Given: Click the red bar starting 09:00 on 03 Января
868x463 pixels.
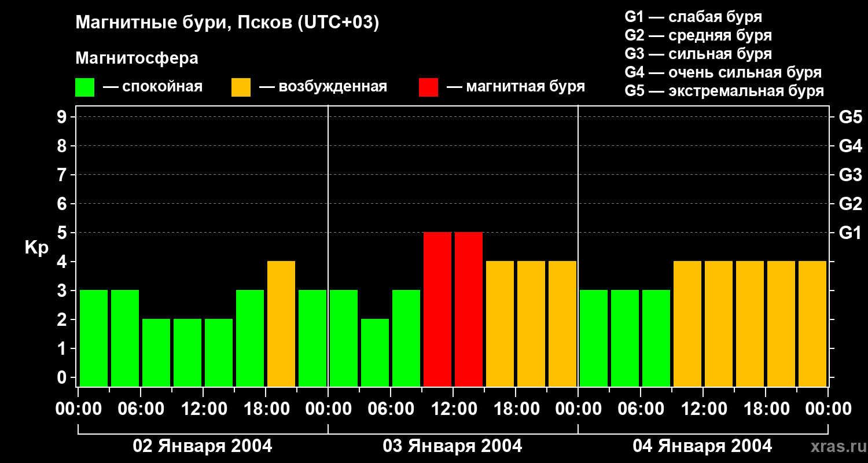Looking at the screenshot, I should coord(437,309).
